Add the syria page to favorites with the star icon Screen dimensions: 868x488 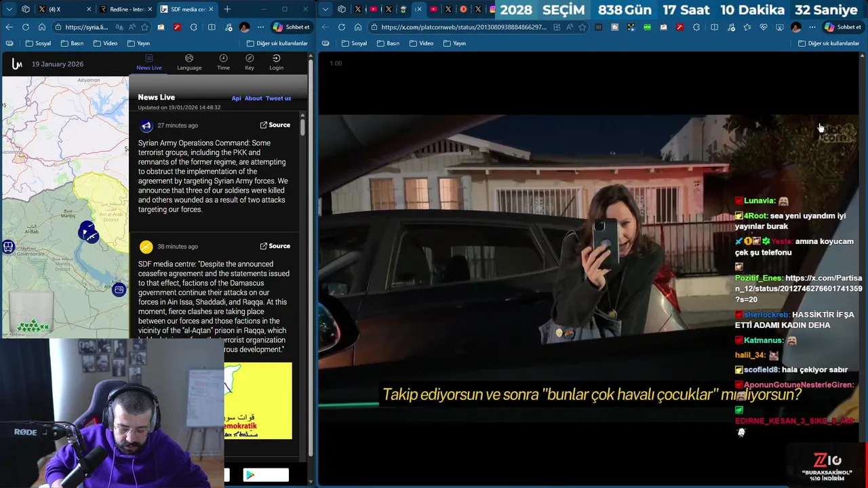(144, 27)
